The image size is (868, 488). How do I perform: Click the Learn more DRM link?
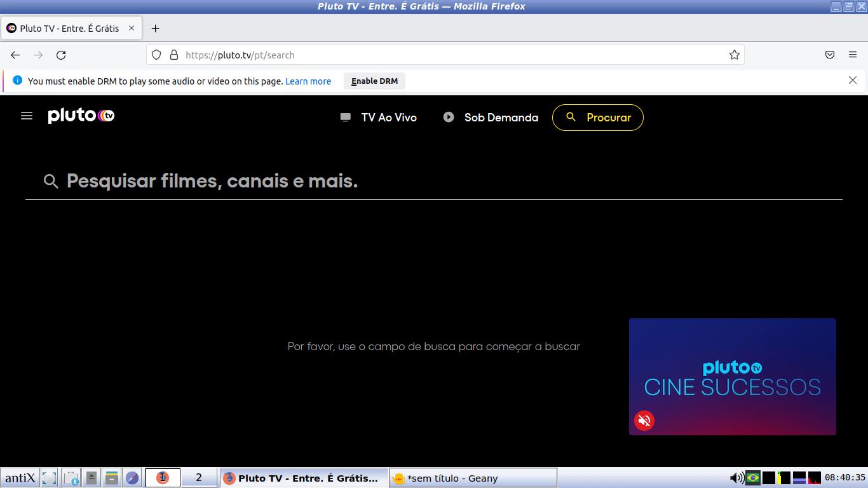[308, 81]
